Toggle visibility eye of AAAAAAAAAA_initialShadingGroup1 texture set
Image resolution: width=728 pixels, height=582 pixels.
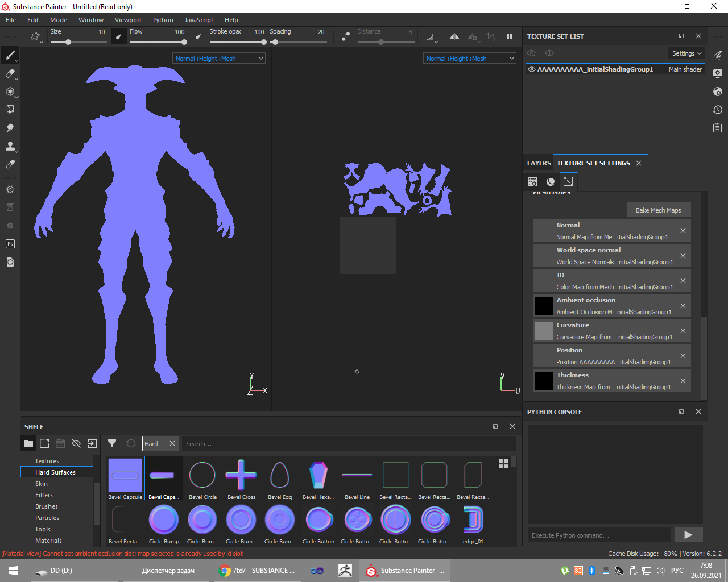532,69
